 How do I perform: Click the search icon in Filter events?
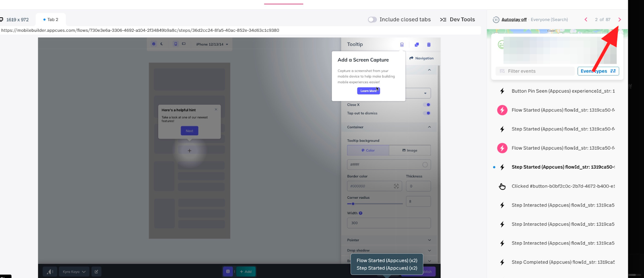tap(502, 71)
